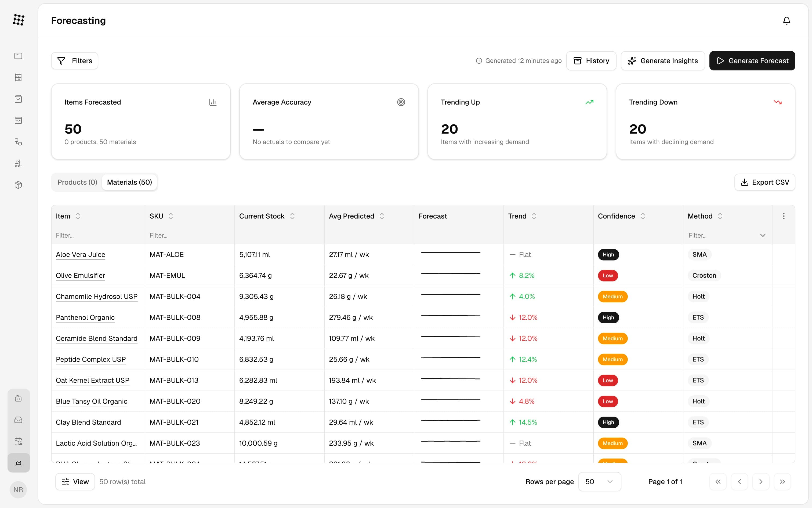Image resolution: width=812 pixels, height=508 pixels.
Task: Open Lactic Acid Solution Org... link
Action: point(96,443)
